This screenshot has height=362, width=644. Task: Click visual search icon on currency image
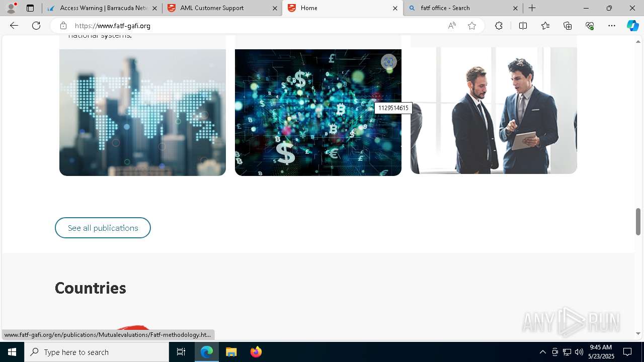pyautogui.click(x=388, y=62)
